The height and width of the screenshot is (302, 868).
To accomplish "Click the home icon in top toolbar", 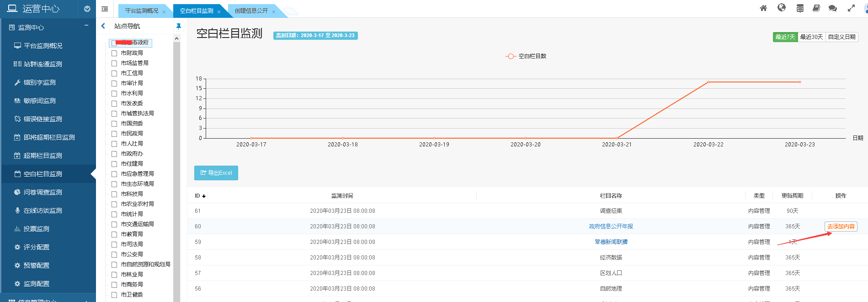I will [763, 8].
